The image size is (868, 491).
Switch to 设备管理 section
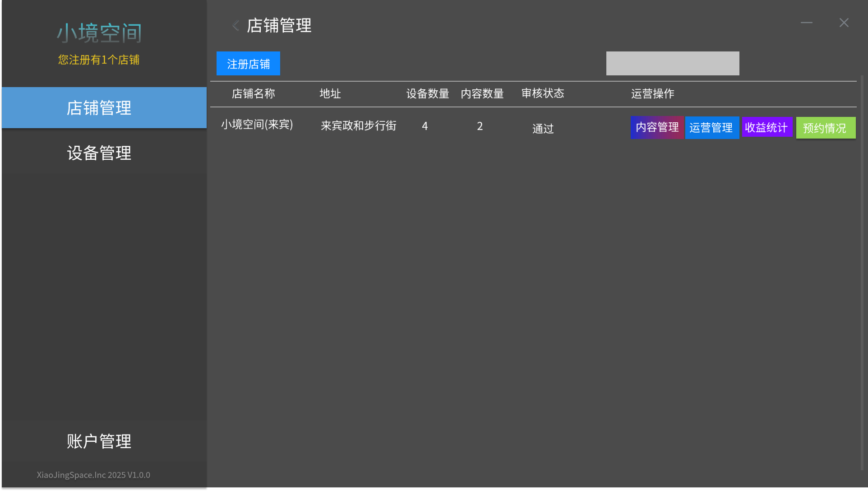(x=99, y=153)
